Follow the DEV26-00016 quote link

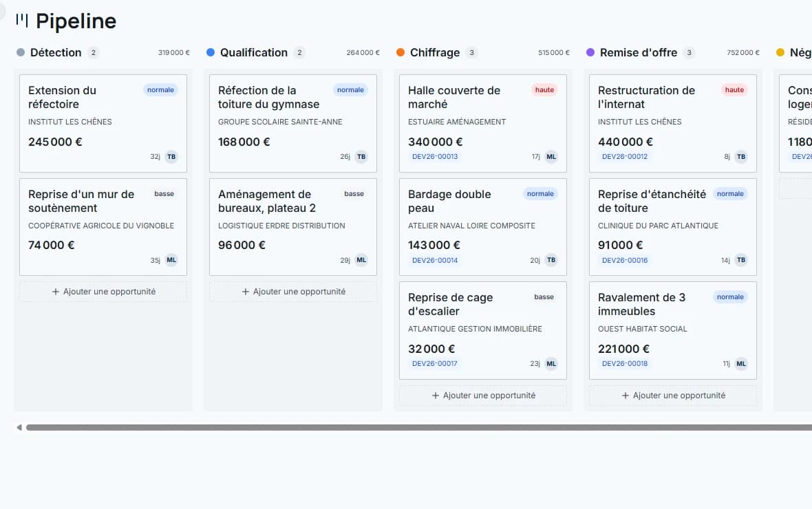(x=625, y=261)
